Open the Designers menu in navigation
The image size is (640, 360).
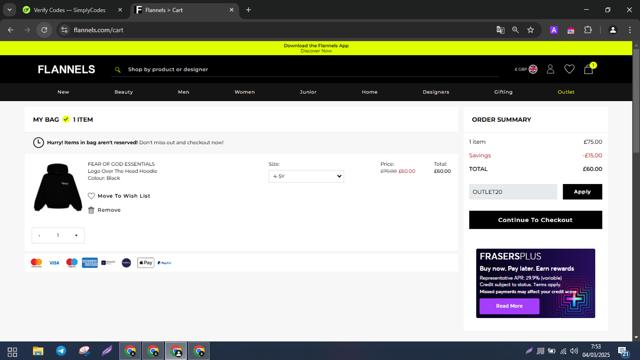436,92
